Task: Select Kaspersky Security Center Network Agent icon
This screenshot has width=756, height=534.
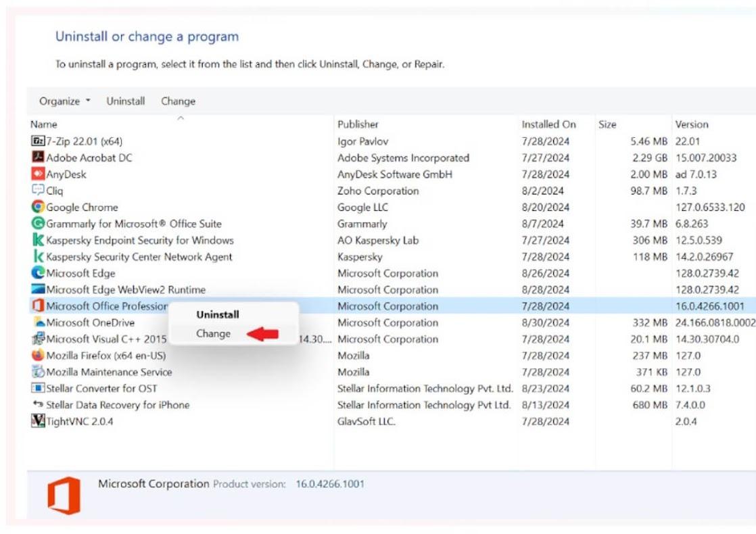Action: tap(38, 256)
